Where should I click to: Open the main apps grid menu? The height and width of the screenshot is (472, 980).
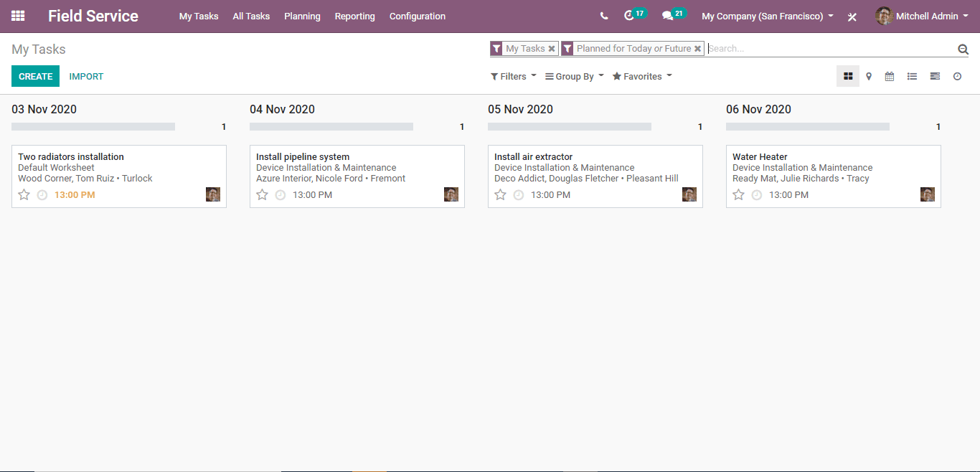pos(18,16)
